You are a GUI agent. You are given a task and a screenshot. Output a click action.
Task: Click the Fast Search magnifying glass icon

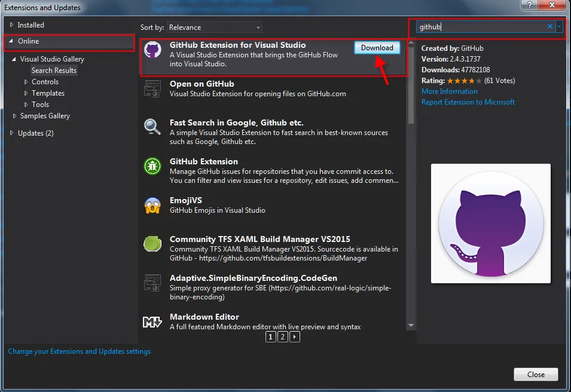(x=152, y=127)
